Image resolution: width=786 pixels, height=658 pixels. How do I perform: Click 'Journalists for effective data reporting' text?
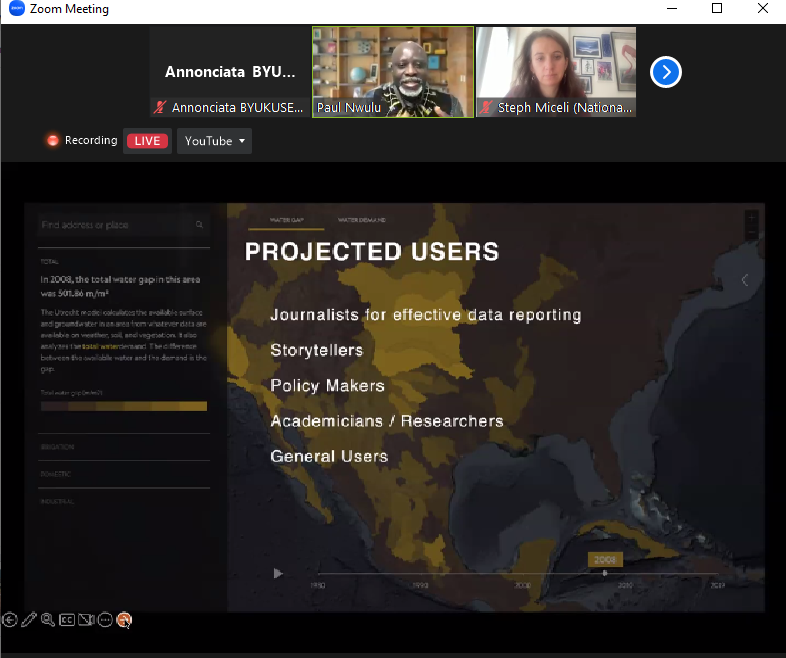[426, 315]
